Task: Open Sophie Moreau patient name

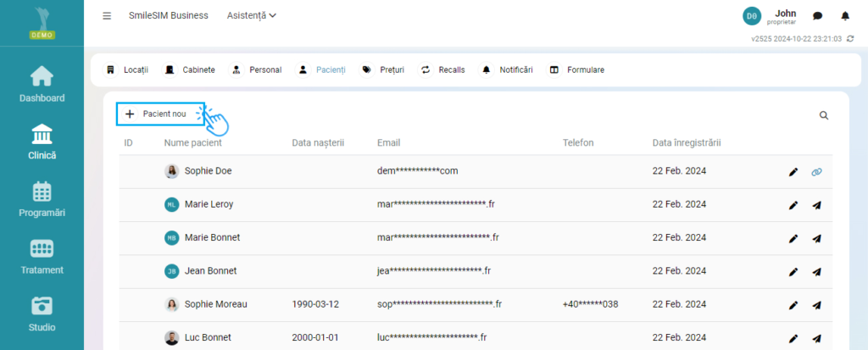Action: click(215, 304)
